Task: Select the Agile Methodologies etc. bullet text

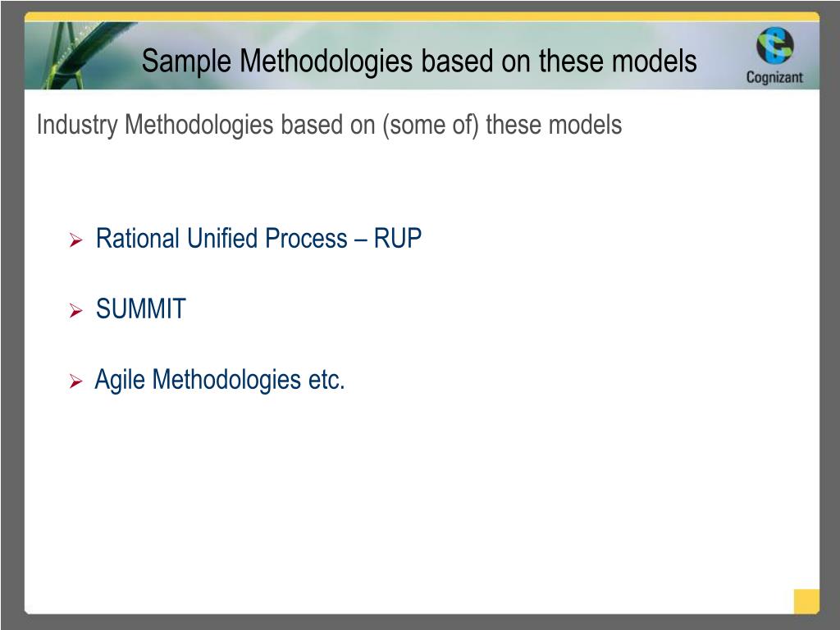Action: 220,381
